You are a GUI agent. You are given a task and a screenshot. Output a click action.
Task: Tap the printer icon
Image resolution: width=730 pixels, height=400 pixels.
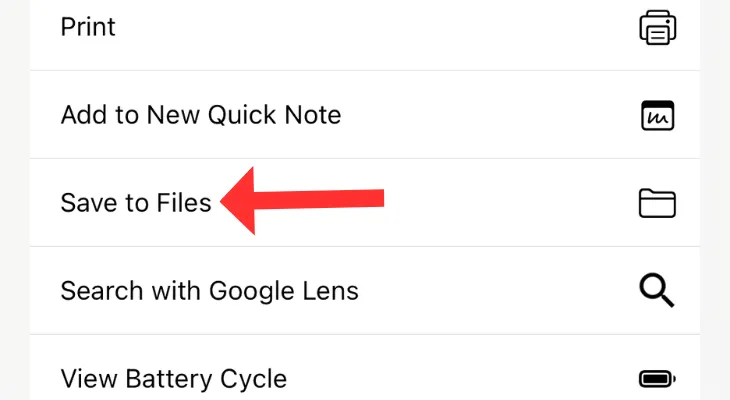click(x=657, y=27)
